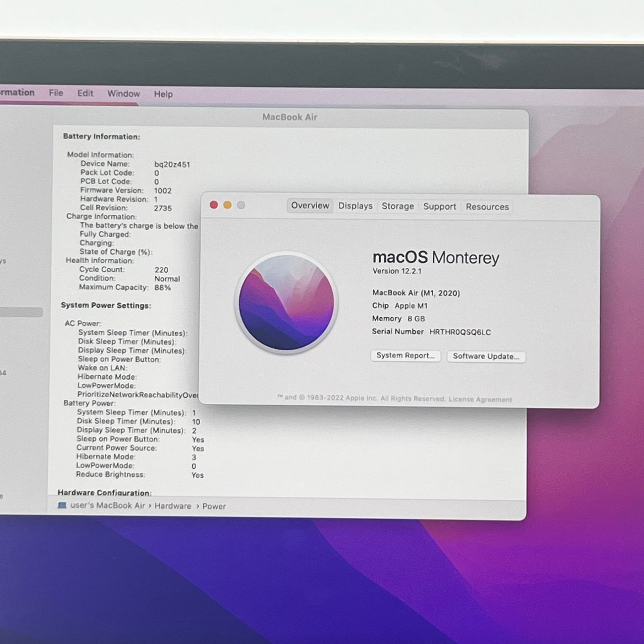Screen dimensions: 644x644
Task: Open the Window menu
Action: 123,94
